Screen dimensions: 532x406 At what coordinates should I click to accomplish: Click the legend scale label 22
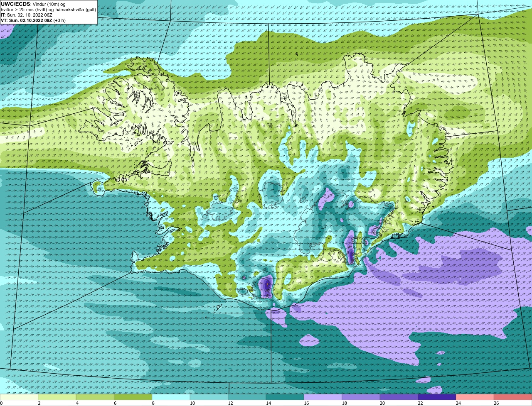420,403
